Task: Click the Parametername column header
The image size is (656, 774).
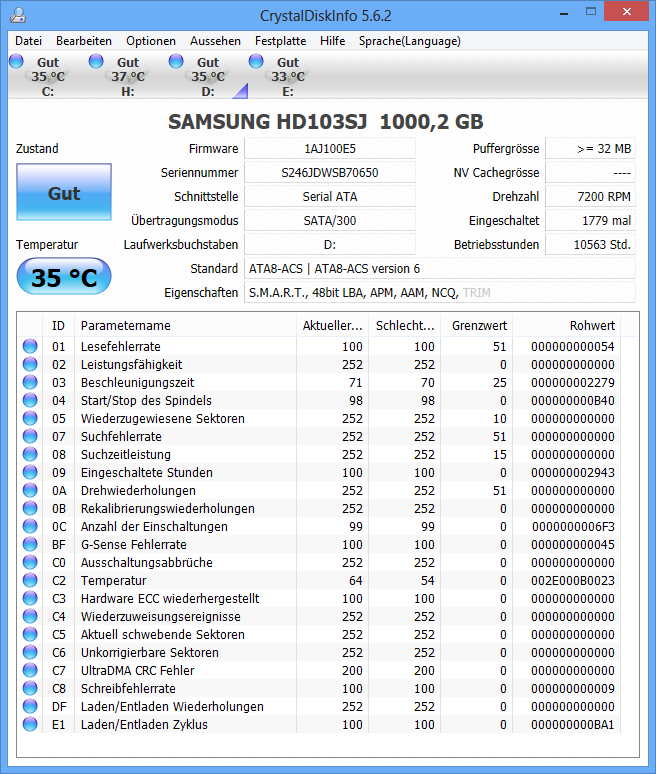Action: point(185,325)
